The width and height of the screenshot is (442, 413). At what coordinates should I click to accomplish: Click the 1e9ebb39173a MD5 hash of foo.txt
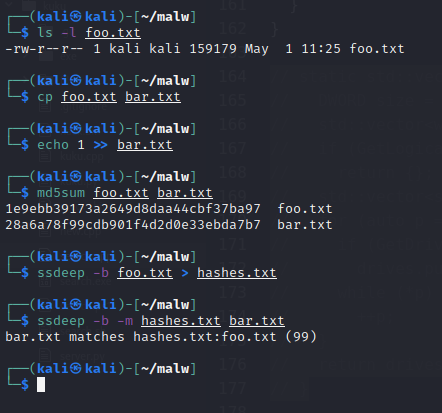click(133, 209)
